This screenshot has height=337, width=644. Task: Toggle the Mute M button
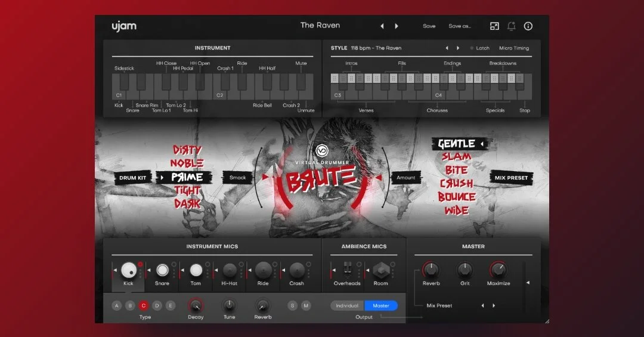[x=306, y=305]
